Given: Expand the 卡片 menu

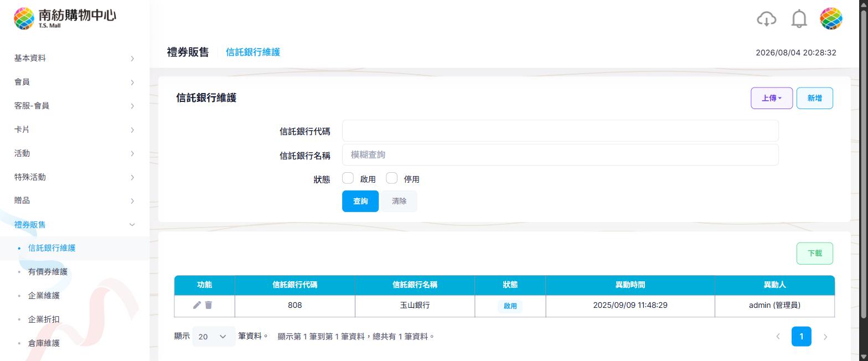Looking at the screenshot, I should pos(75,130).
